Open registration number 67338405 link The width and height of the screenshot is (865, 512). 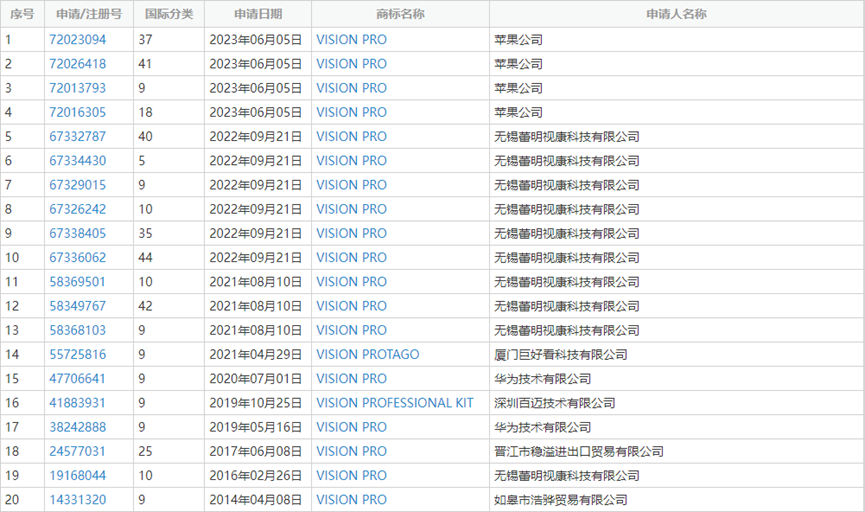point(77,234)
